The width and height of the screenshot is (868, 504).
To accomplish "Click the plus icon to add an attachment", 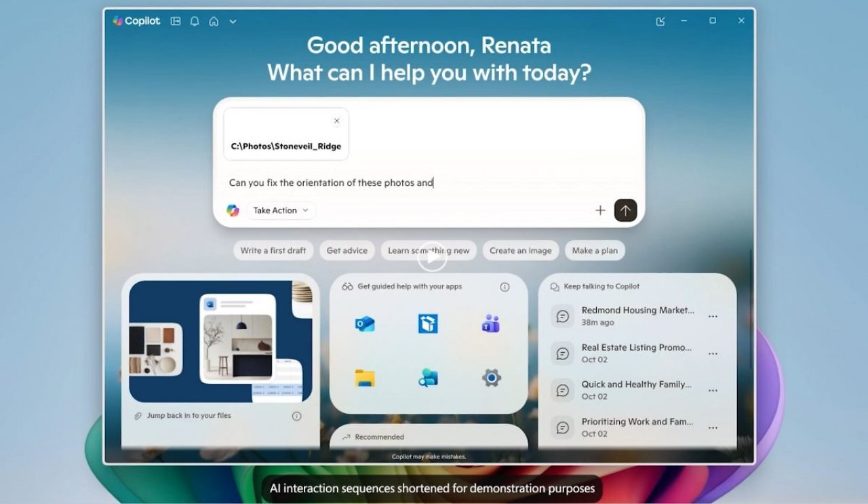I will coord(600,210).
